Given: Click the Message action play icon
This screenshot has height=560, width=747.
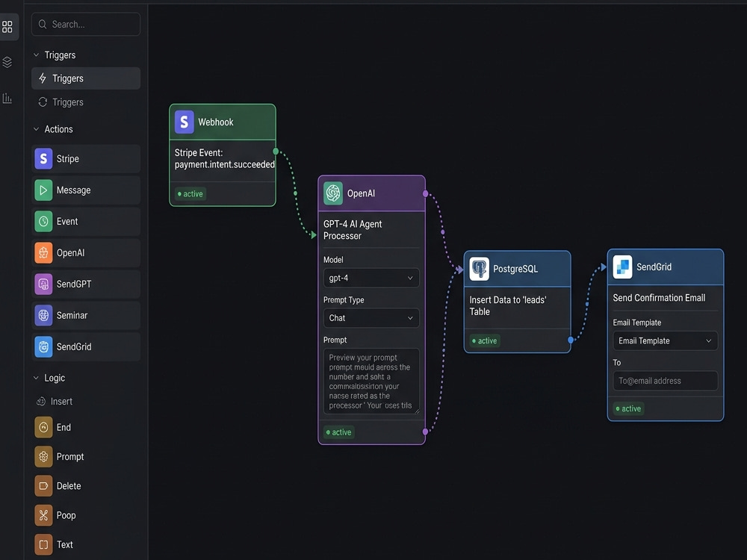Looking at the screenshot, I should (43, 190).
